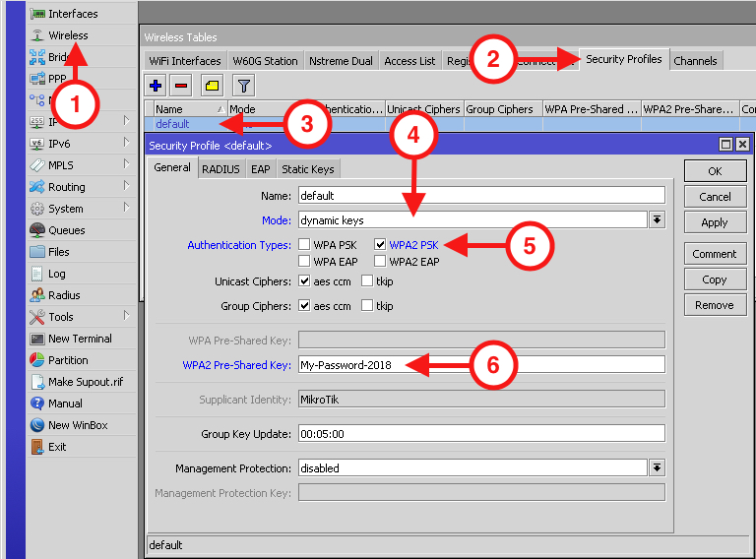
Task: Expand the Routing submenu arrow
Action: 126,186
